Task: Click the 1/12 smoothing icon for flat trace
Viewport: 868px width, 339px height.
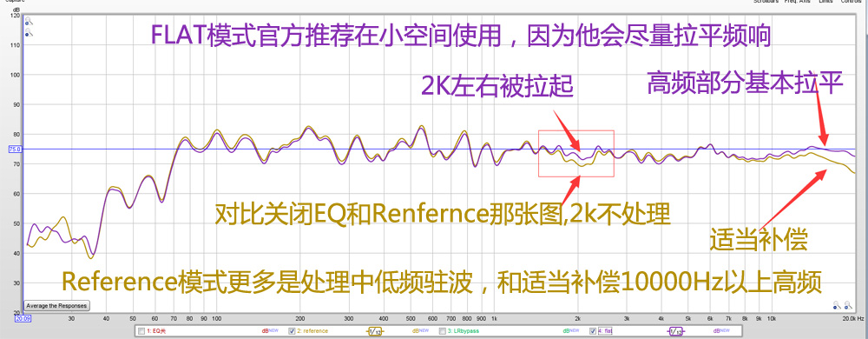Action: click(676, 331)
